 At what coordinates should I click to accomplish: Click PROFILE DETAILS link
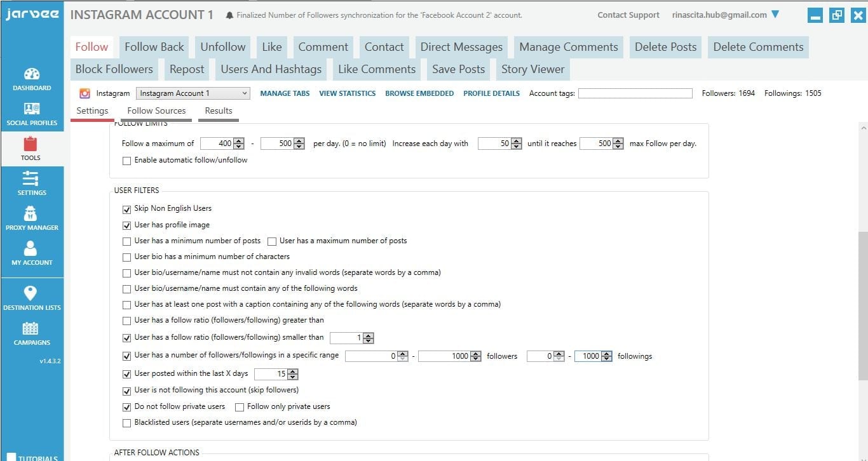tap(492, 93)
